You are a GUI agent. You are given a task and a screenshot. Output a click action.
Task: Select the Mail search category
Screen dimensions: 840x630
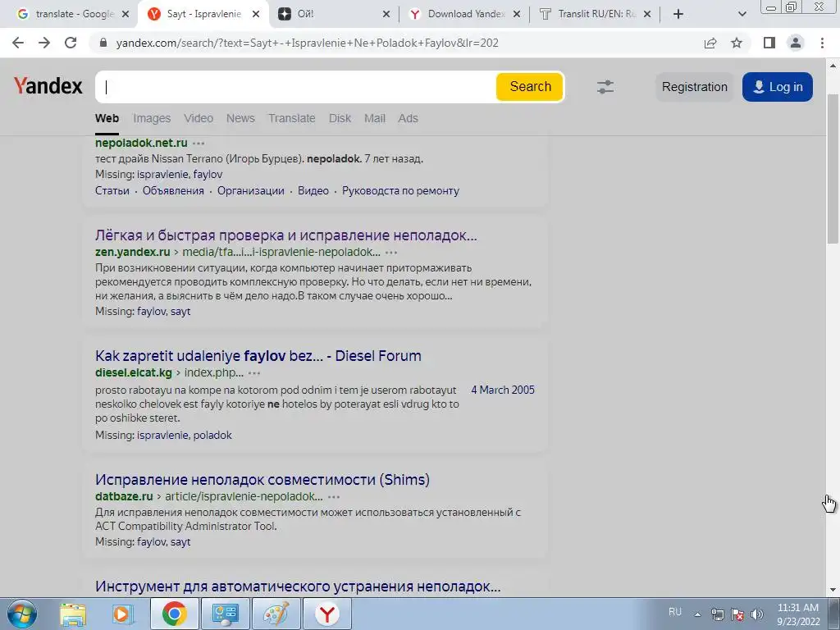click(374, 118)
